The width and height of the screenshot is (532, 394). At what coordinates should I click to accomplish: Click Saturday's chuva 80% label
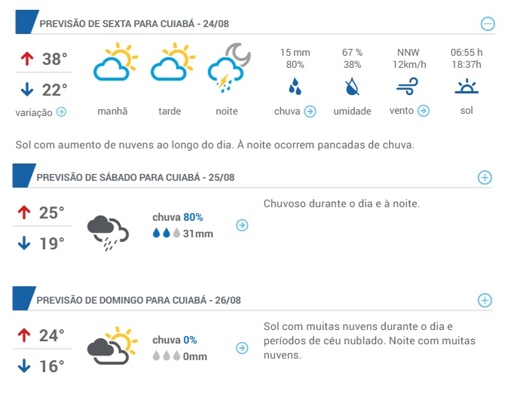(177, 218)
